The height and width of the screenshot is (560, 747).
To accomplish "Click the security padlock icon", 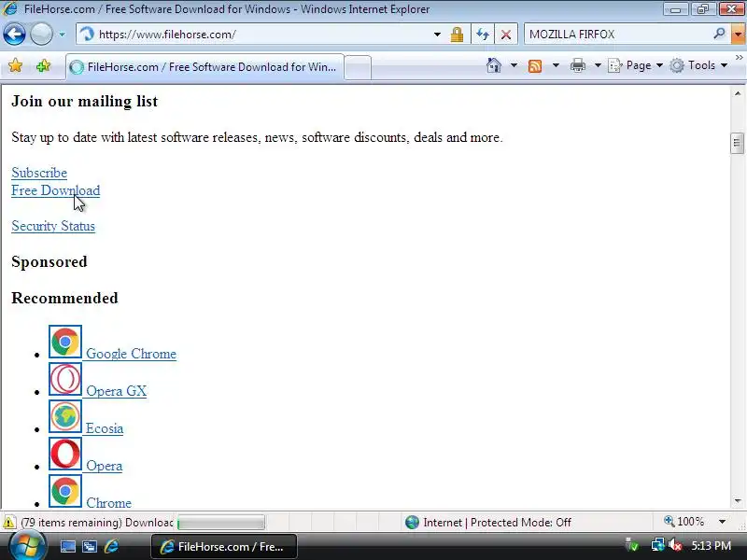I will 457,35.
